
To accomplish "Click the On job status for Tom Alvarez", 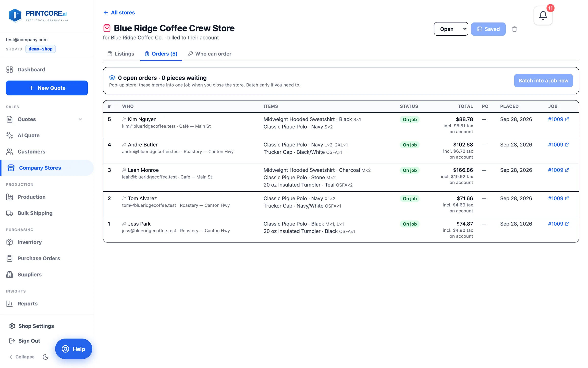I will [410, 198].
